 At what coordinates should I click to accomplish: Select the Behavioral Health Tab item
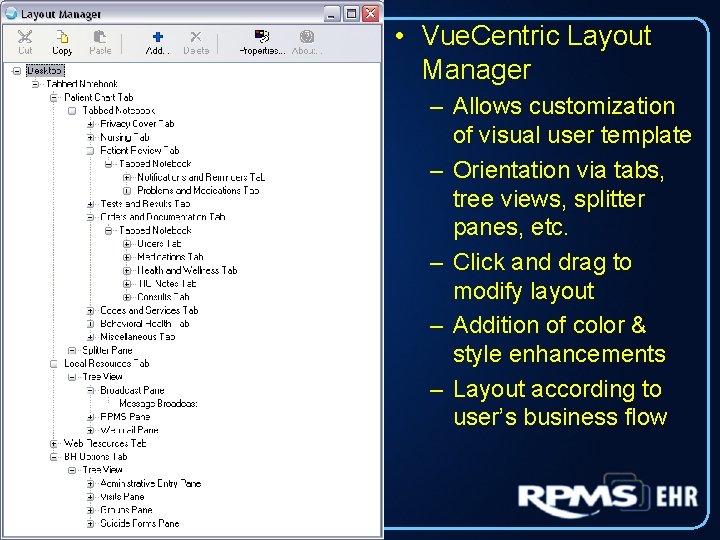[145, 324]
